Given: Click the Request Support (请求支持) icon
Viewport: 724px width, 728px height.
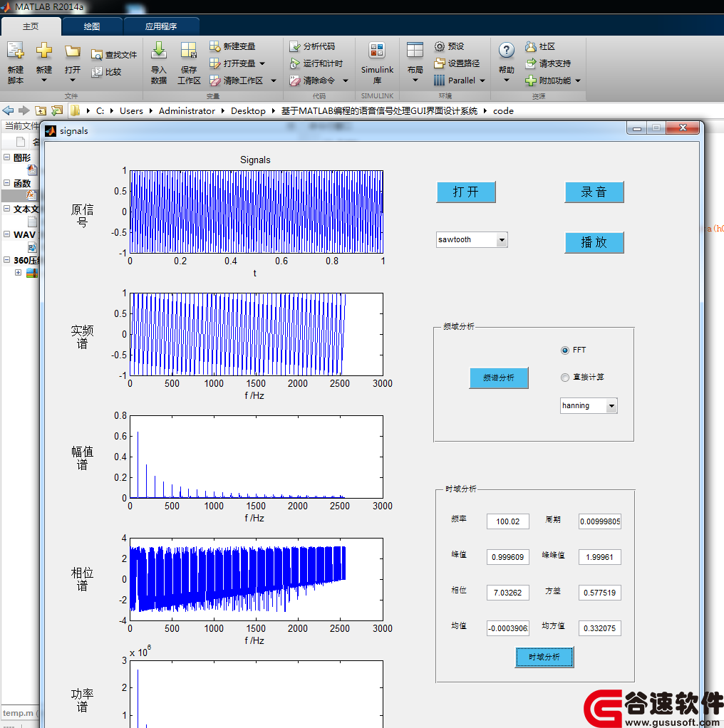Looking at the screenshot, I should (x=530, y=63).
